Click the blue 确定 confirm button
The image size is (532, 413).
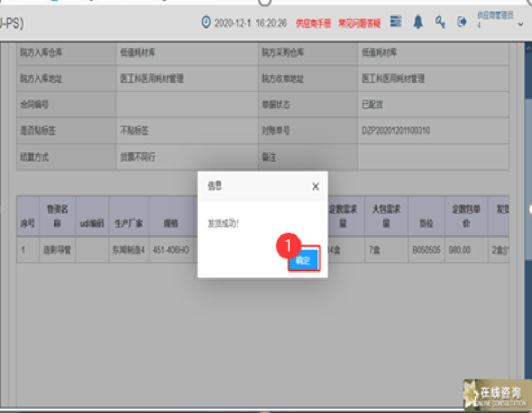coord(304,260)
